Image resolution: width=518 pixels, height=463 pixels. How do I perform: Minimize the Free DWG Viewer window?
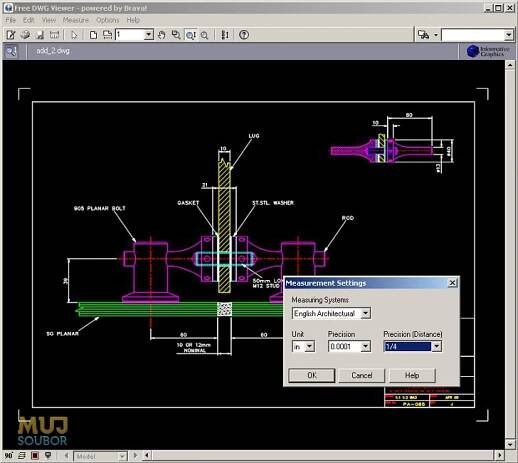(x=488, y=8)
